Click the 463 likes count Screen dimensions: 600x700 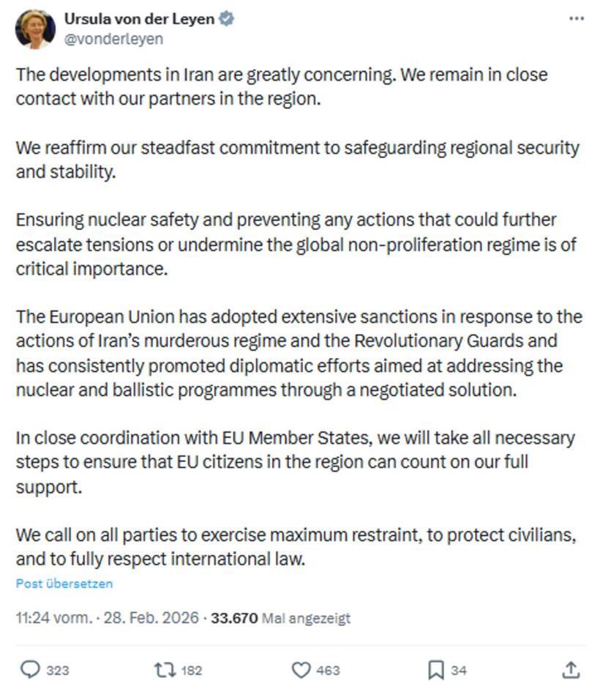point(328,670)
